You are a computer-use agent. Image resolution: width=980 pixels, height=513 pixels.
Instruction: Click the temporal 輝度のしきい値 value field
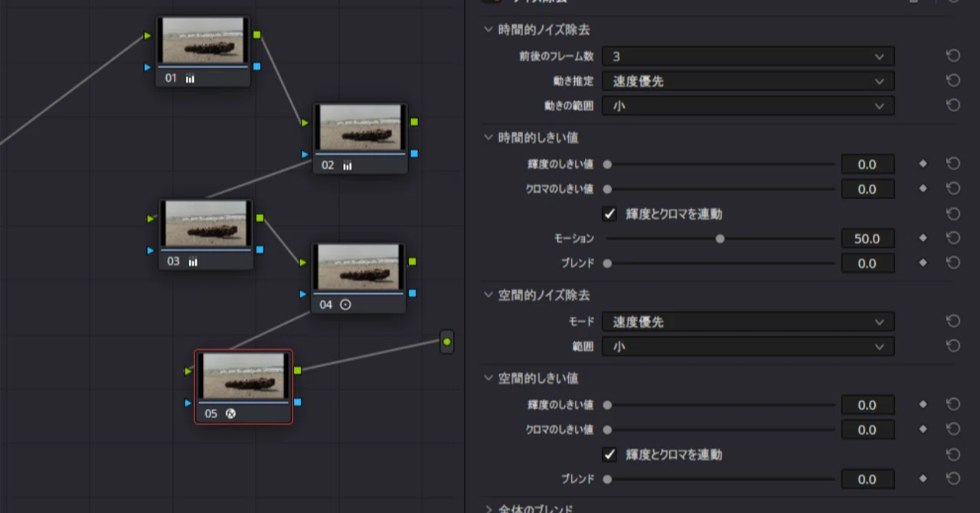pos(867,164)
